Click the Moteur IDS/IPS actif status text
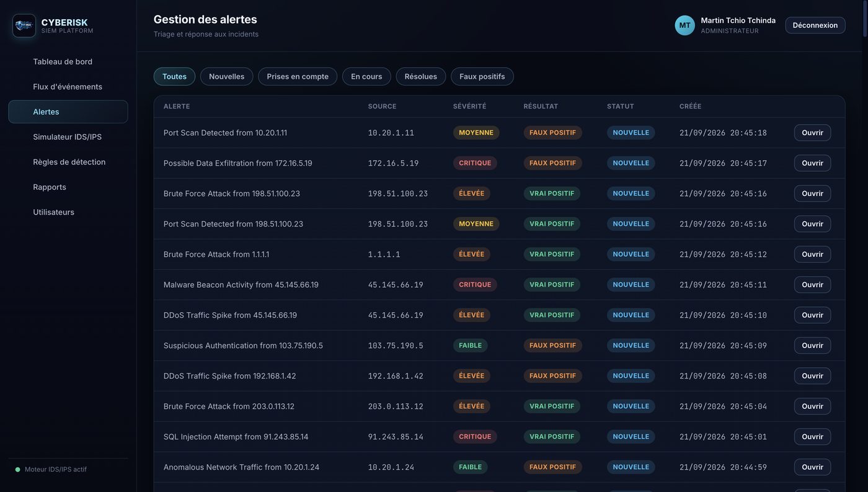 [56, 470]
